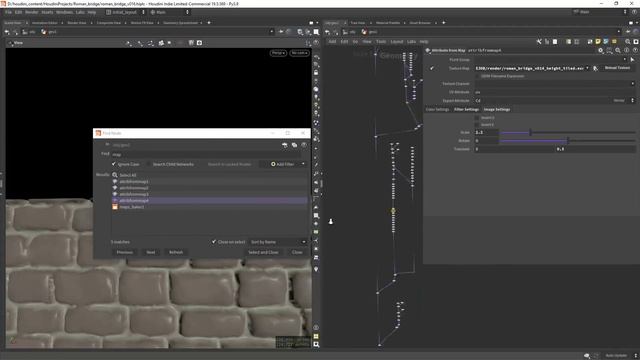This screenshot has height=360, width=640.
Task: Click parameter pane info icon
Action: tap(627, 50)
